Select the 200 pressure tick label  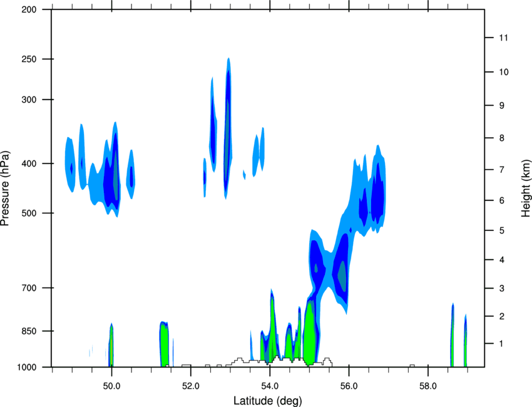29,9
